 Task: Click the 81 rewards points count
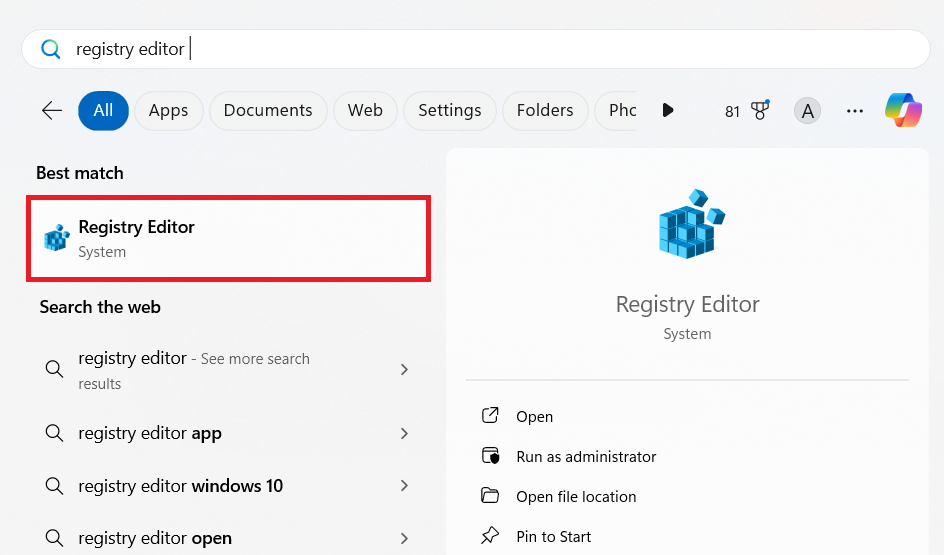[732, 111]
